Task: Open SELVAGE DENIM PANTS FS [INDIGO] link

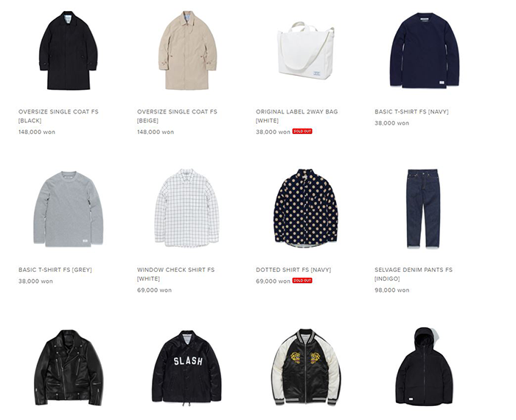Action: pyautogui.click(x=414, y=274)
